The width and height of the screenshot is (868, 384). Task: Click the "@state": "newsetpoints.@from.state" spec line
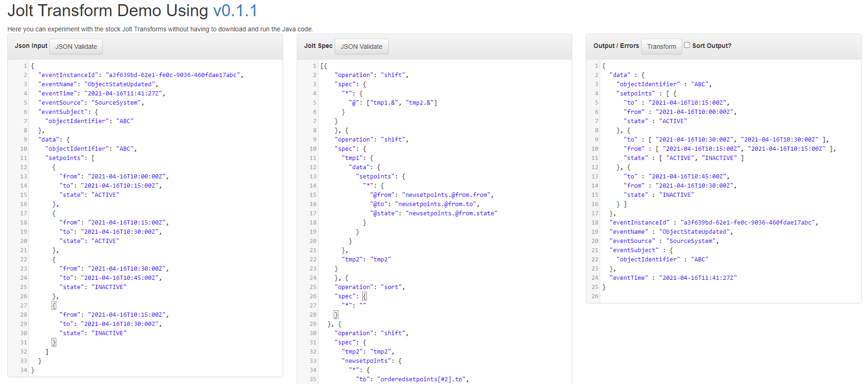tap(434, 213)
